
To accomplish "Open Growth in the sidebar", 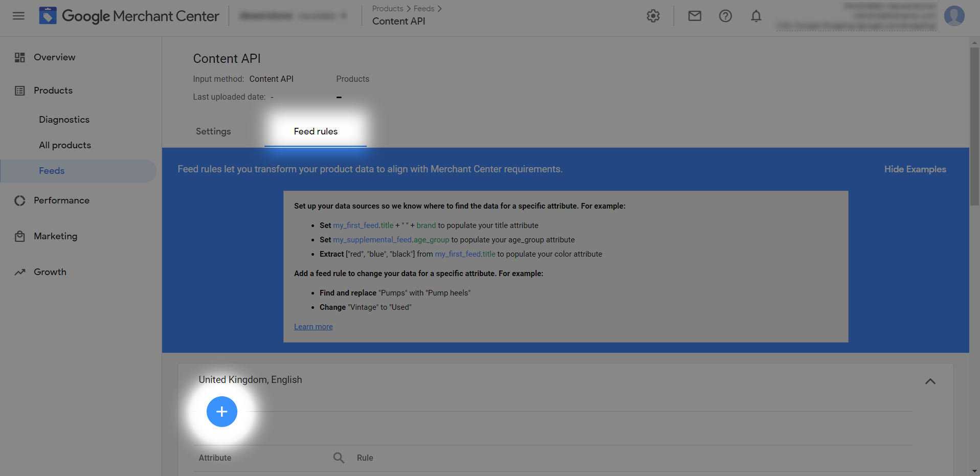I will (x=50, y=272).
